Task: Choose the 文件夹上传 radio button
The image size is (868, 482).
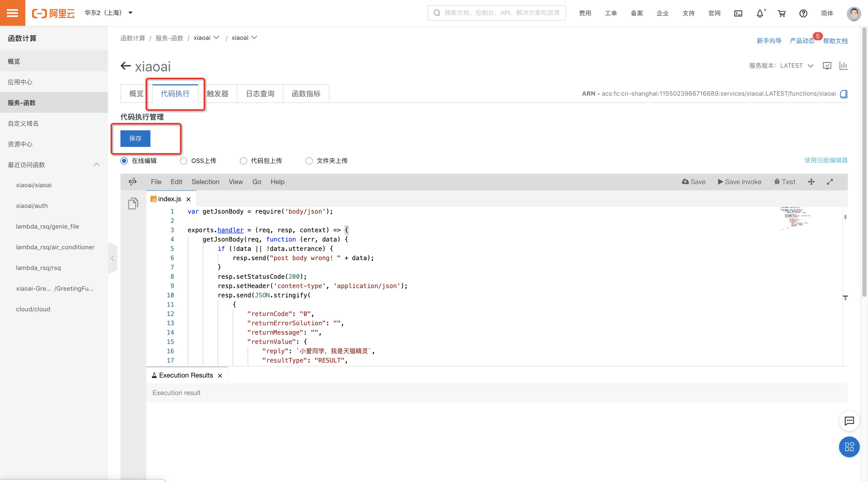Action: (309, 161)
